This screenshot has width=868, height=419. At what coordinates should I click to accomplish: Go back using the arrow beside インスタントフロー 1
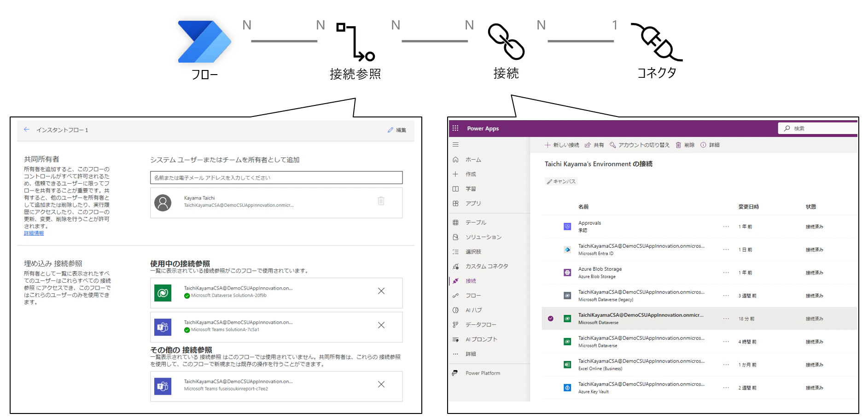tap(27, 130)
